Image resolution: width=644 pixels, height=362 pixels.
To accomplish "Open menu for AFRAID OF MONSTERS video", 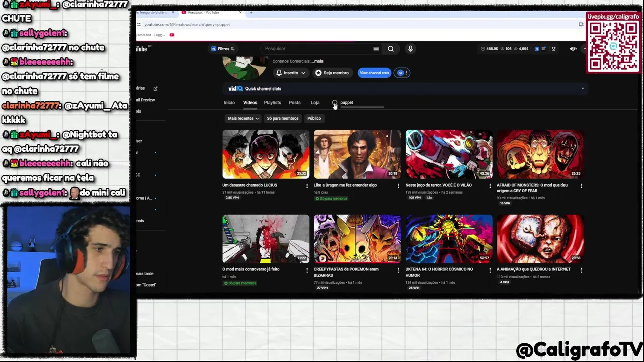I will pos(581,186).
